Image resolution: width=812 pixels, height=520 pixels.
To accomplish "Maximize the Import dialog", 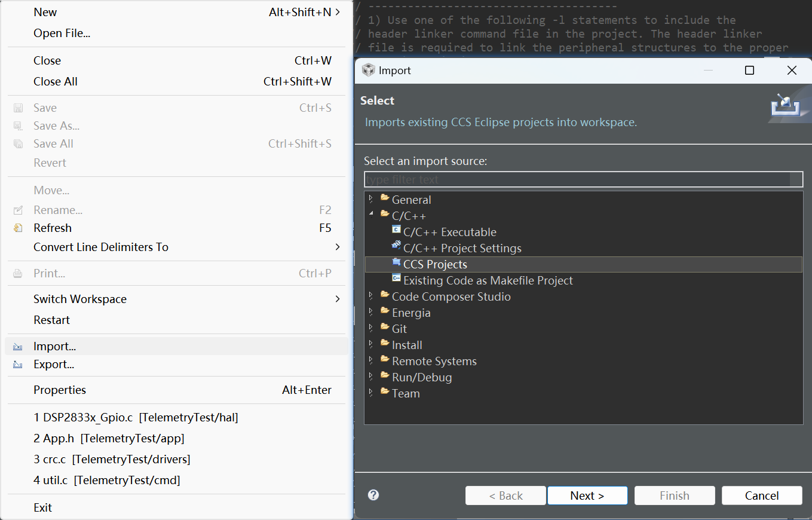I will (x=749, y=71).
